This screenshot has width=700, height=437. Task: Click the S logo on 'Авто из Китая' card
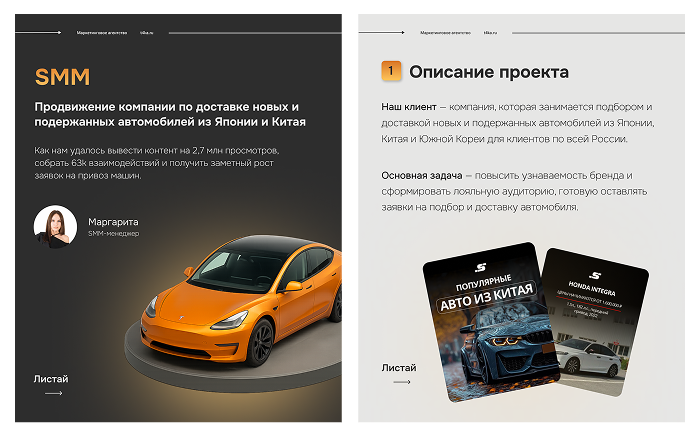point(480,267)
